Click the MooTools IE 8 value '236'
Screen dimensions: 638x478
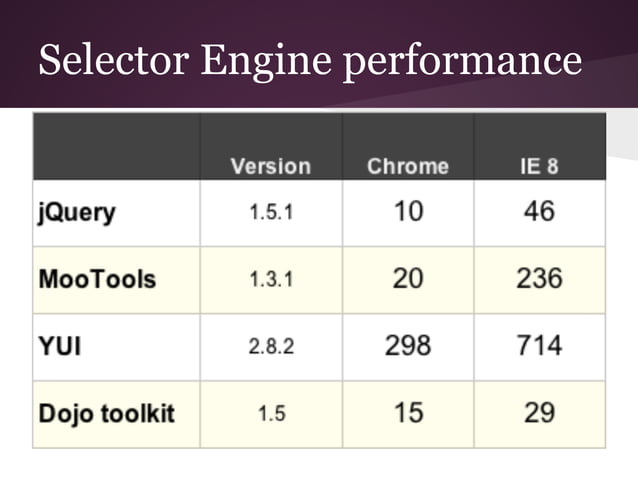(x=538, y=278)
